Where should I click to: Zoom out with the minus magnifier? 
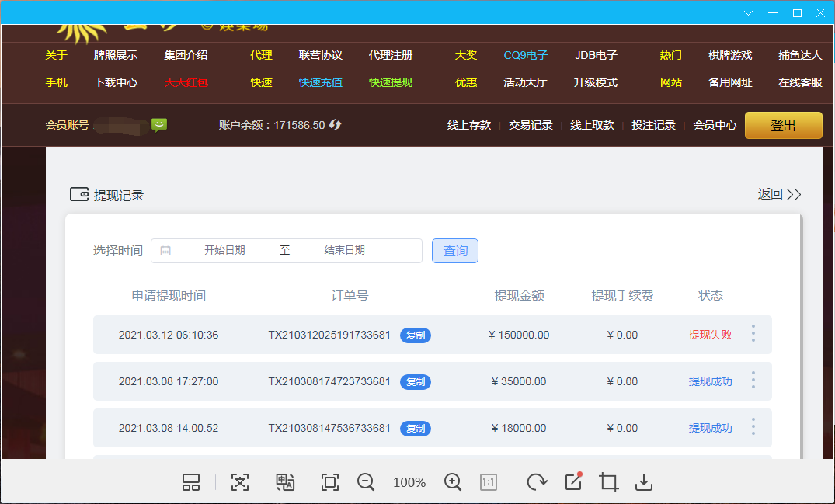tap(366, 482)
